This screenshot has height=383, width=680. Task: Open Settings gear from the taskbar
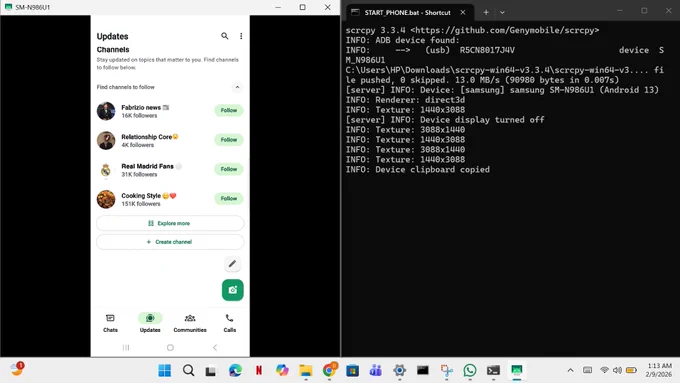pos(399,370)
